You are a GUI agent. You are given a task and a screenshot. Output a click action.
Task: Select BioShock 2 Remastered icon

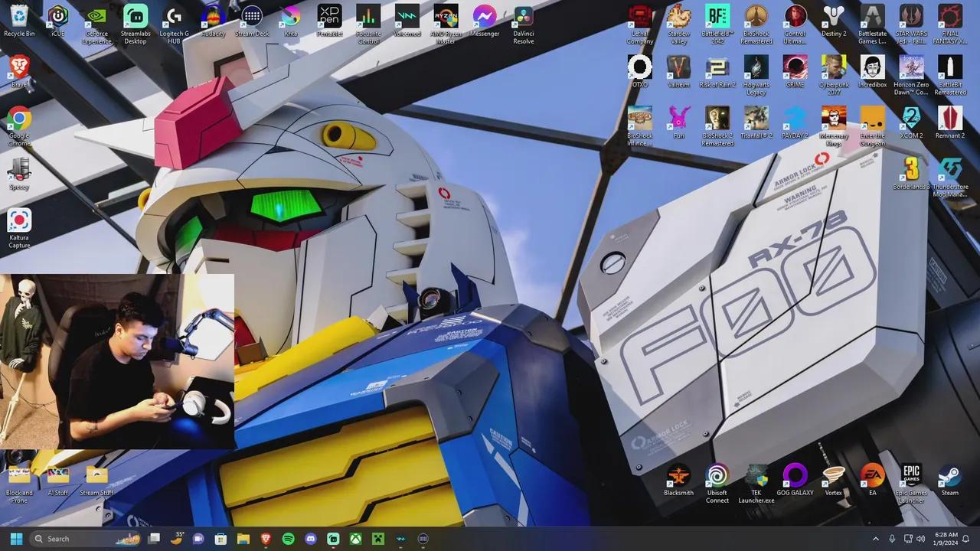[x=717, y=126]
